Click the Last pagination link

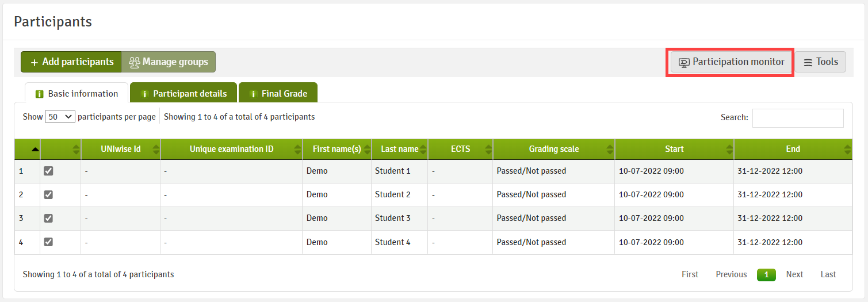click(828, 274)
